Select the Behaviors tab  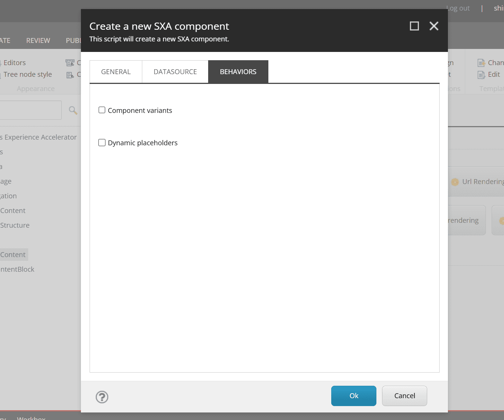pos(238,72)
